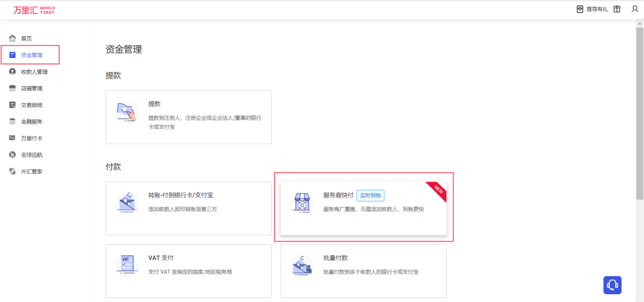This screenshot has width=644, height=302.
Task: Click the 交易明细 list icon
Action: [12, 105]
